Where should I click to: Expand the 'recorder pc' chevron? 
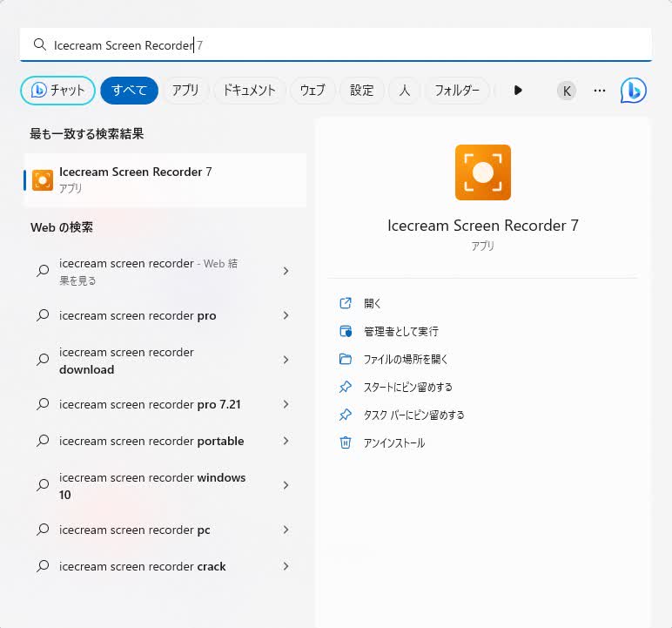point(286,530)
